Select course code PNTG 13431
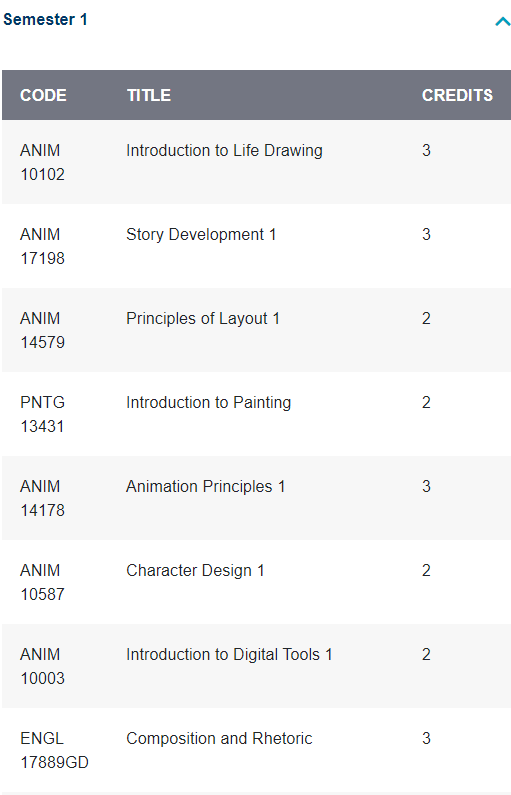 pyautogui.click(x=43, y=414)
